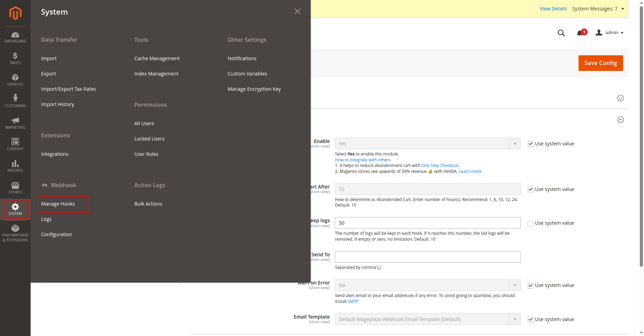Viewport: 644px width, 336px height.
Task: Open the View Details link
Action: tap(553, 9)
